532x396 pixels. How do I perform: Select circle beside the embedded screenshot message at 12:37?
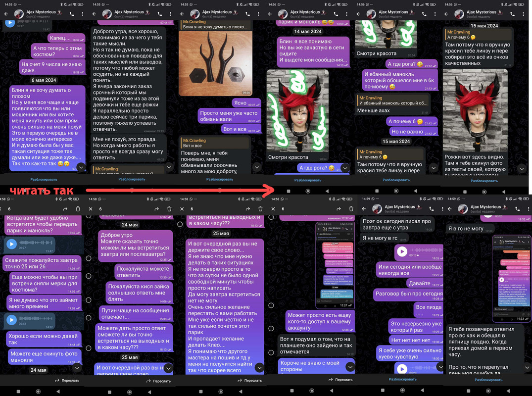click(271, 305)
